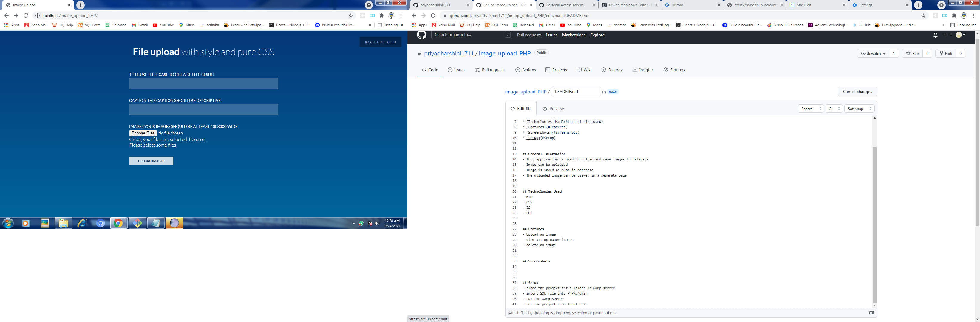This screenshot has height=322, width=980.
Task: Open the Apps shortcut in the localhost bookmarks bar
Action: click(12, 25)
